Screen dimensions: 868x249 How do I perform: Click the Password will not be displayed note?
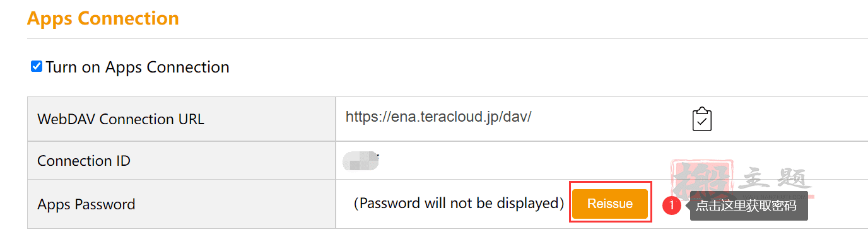pos(459,204)
